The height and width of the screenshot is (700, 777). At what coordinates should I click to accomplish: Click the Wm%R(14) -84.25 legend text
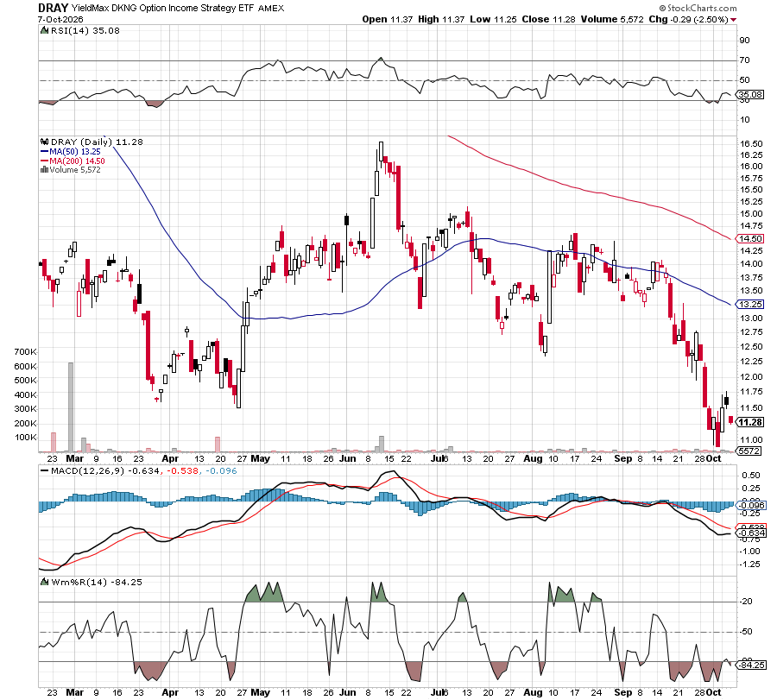point(97,582)
